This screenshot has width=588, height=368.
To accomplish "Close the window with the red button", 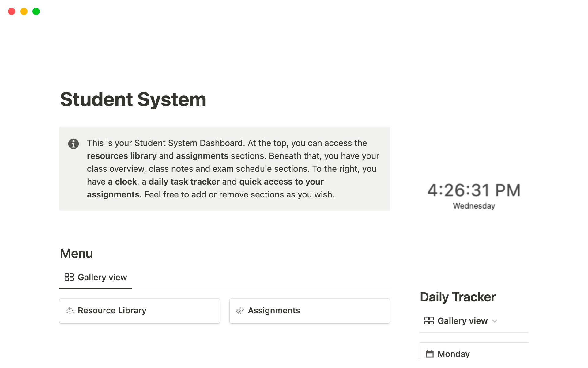I will click(x=12, y=11).
